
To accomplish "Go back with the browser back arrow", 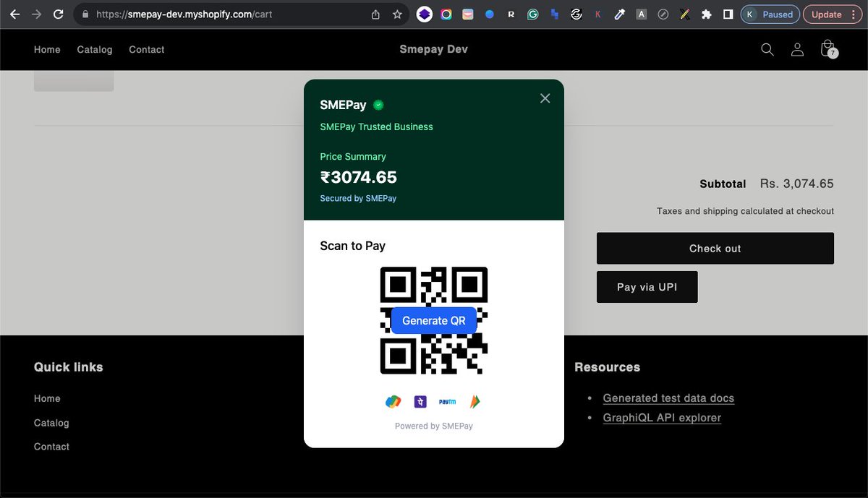I will [14, 14].
